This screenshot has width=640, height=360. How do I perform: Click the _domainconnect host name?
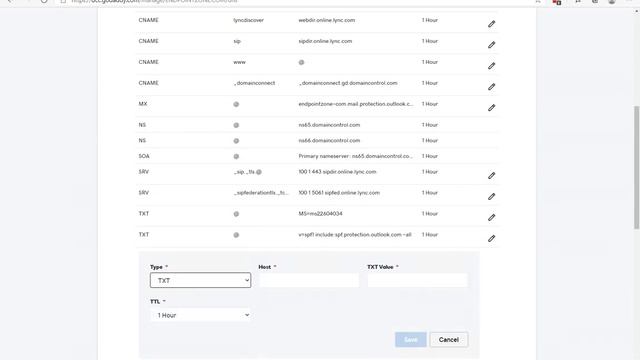pyautogui.click(x=254, y=83)
